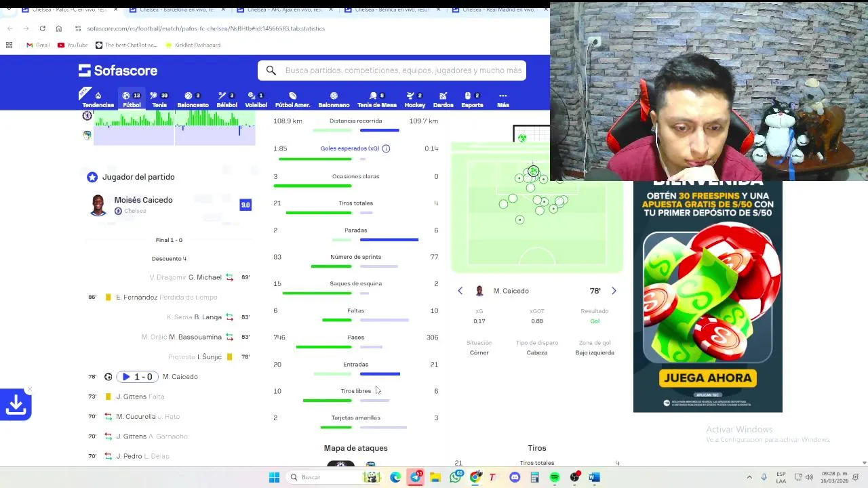The width and height of the screenshot is (868, 488).
Task: Open the Dardos section
Action: 443,100
